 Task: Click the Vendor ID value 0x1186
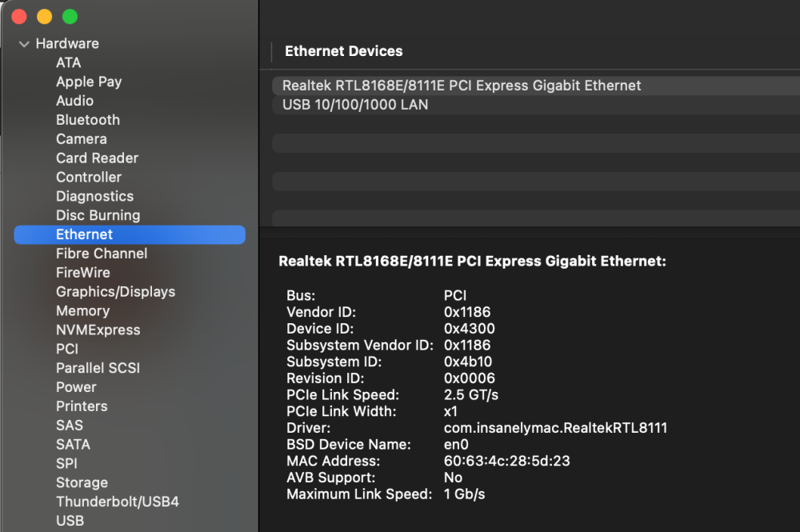[467, 312]
